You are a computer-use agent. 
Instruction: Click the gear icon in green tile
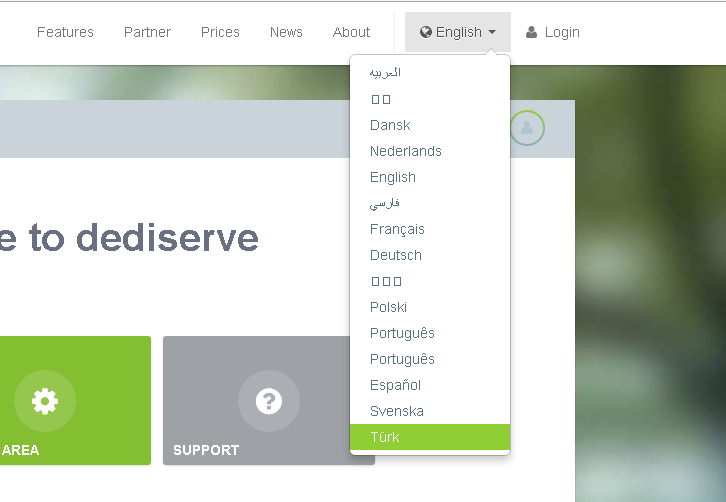click(45, 401)
